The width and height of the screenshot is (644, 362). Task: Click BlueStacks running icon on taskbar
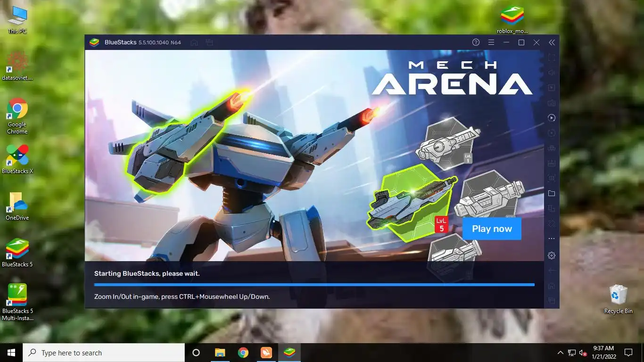pos(289,353)
